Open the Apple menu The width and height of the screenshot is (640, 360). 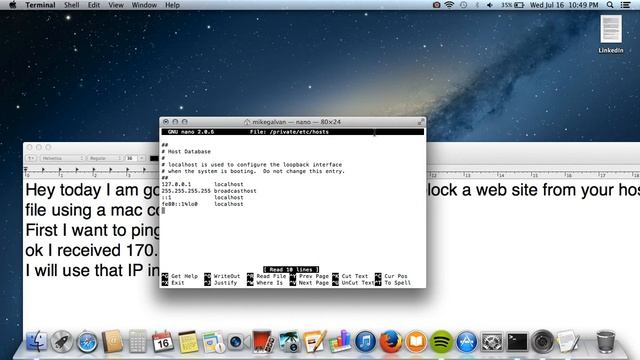coord(13,5)
